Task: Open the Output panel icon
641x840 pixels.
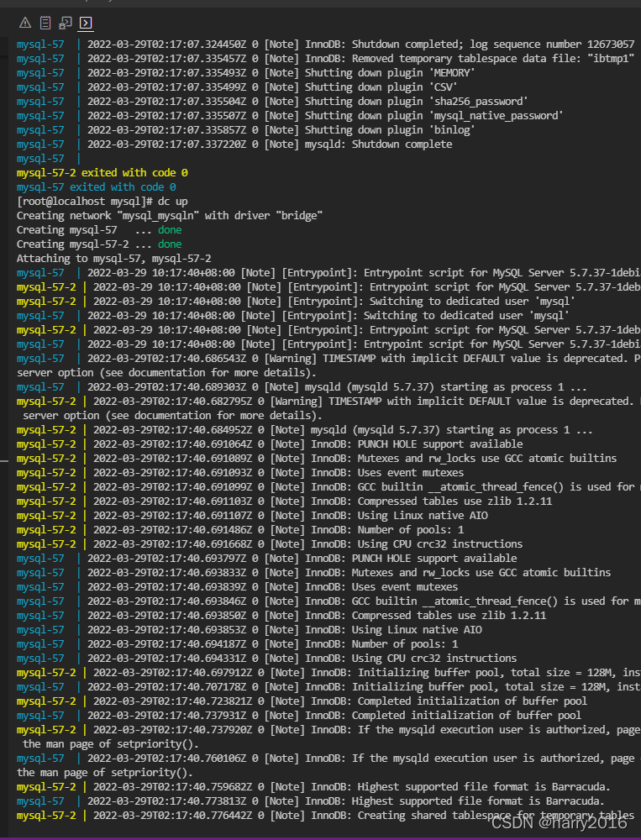Action: pyautogui.click(x=45, y=23)
